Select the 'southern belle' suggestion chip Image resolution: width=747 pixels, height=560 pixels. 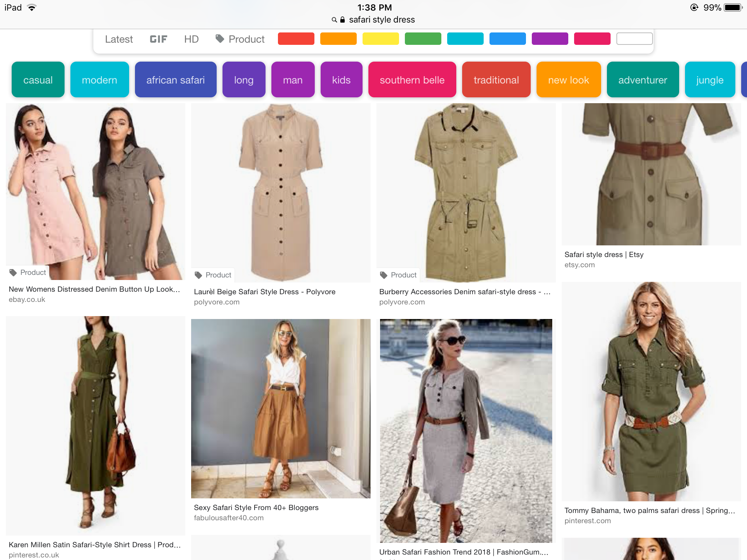tap(412, 80)
